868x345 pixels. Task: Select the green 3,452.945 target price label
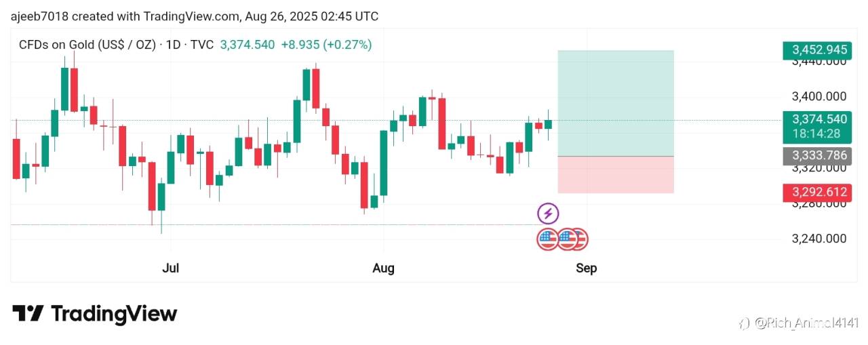pyautogui.click(x=816, y=49)
